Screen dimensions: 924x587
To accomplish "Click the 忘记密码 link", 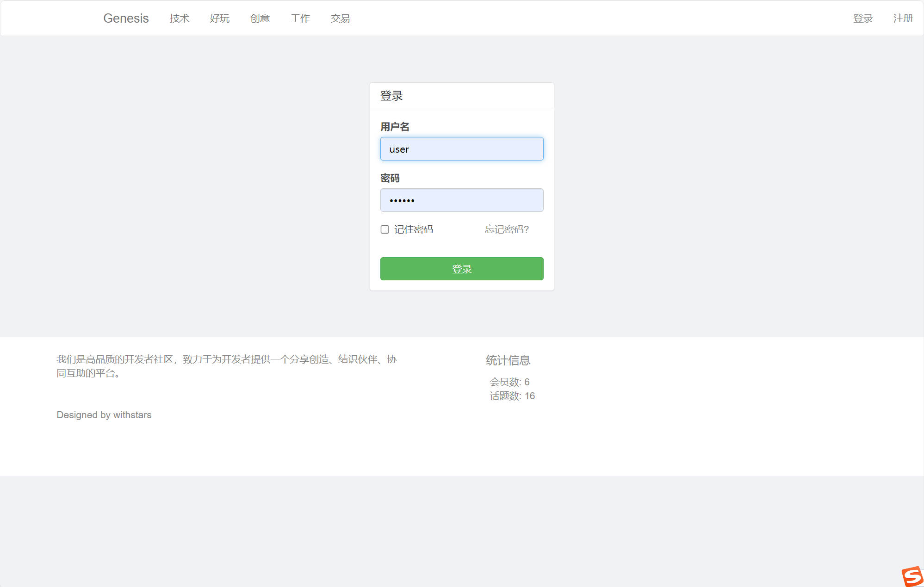I will pos(506,229).
